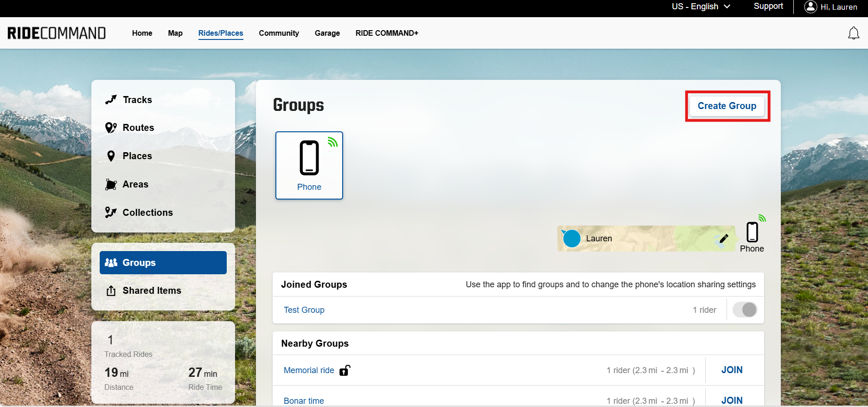868x407 pixels.
Task: Go to the Map menu item
Action: tap(175, 33)
